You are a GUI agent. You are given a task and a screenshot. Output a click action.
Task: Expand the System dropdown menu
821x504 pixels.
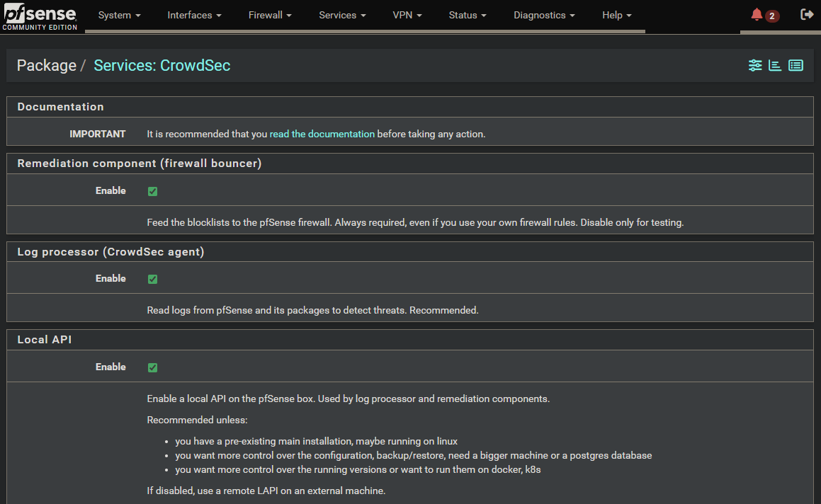(x=119, y=16)
